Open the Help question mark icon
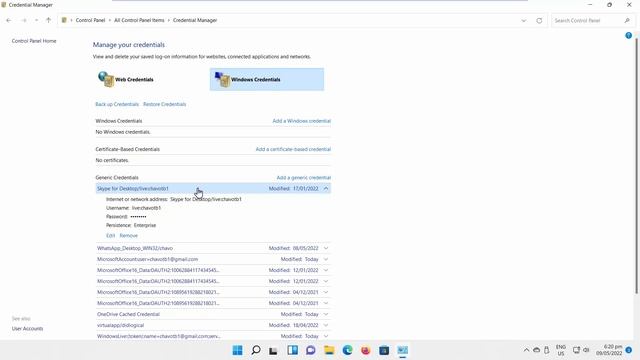The image size is (640, 360). coord(629,36)
